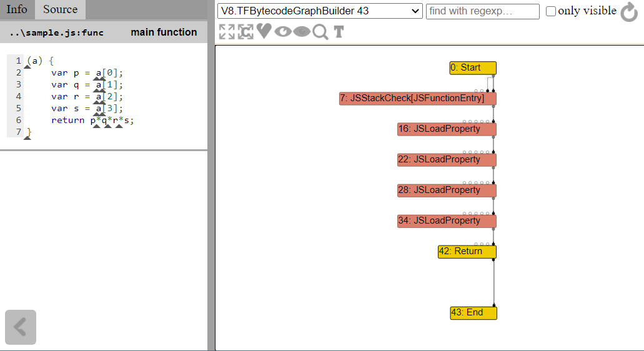Enable the 'only visible' checkbox

pos(551,11)
